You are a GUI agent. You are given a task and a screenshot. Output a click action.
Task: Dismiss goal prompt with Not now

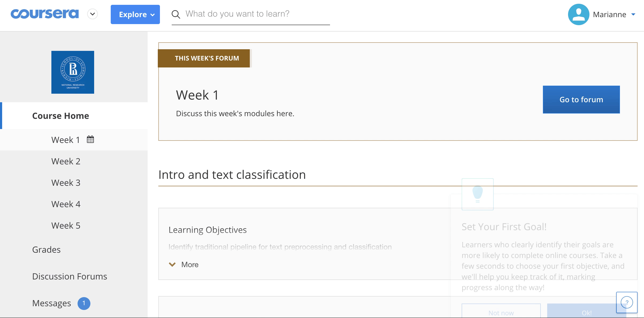click(x=501, y=312)
